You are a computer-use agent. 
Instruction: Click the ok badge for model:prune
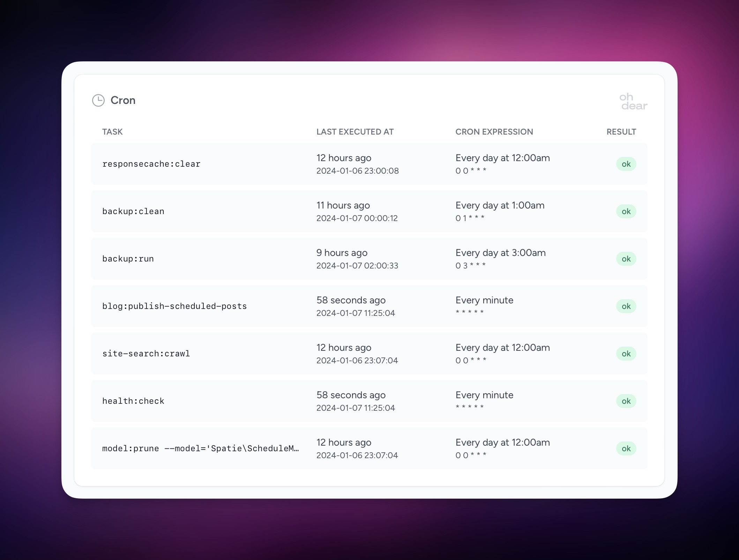pos(626,448)
